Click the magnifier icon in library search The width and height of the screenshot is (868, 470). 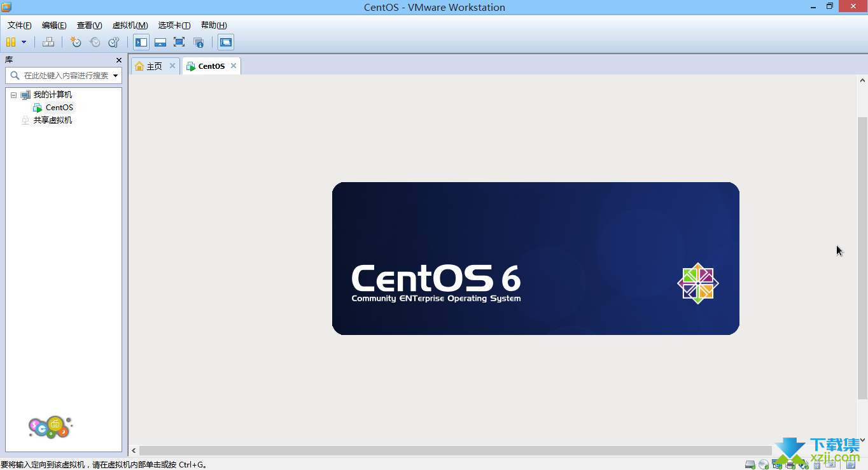pos(15,75)
